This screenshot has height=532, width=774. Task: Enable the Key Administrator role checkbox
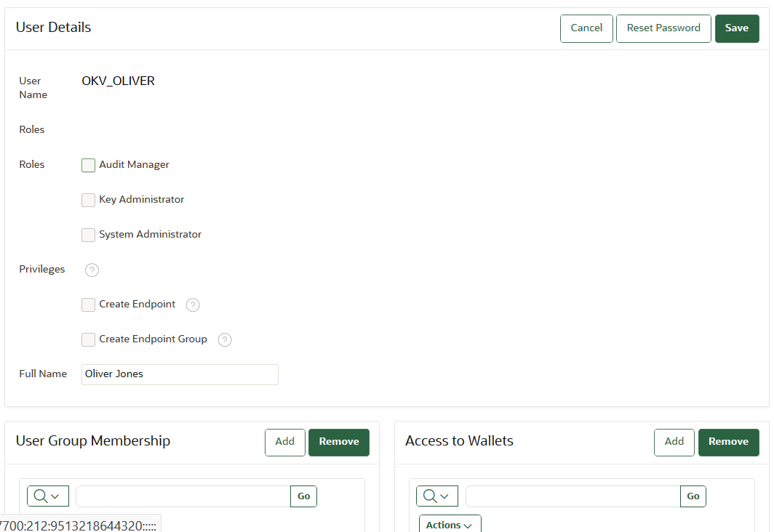[88, 200]
